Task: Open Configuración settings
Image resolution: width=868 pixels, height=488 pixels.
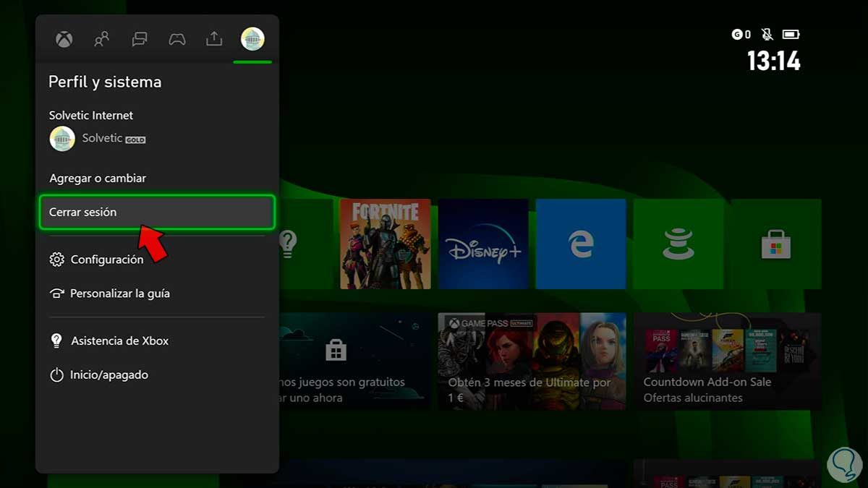Action: pos(157,259)
